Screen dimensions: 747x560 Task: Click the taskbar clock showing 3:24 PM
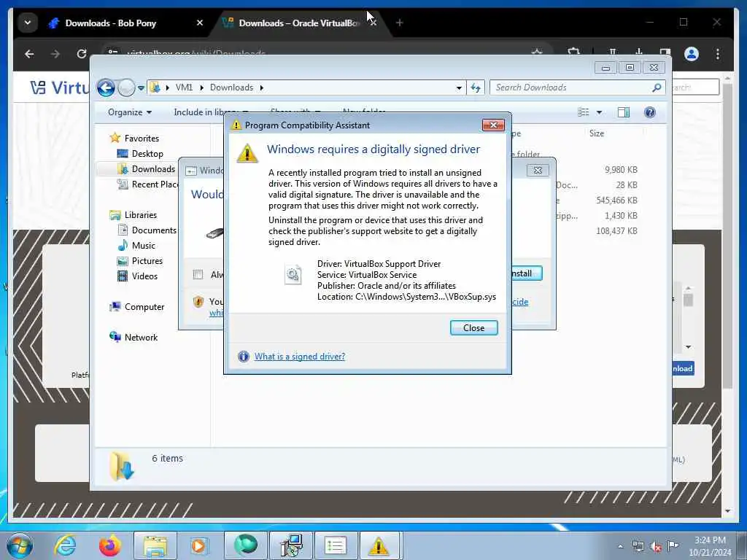[710, 546]
